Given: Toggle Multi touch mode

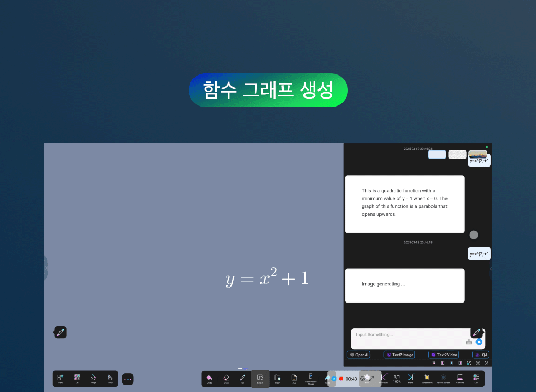Looking at the screenshot, I should pos(110,378).
